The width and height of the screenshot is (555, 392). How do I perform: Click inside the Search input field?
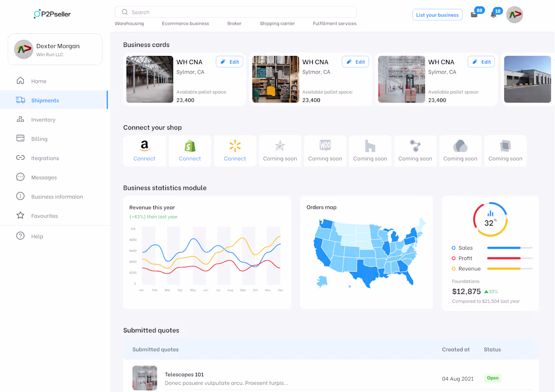pyautogui.click(x=236, y=12)
